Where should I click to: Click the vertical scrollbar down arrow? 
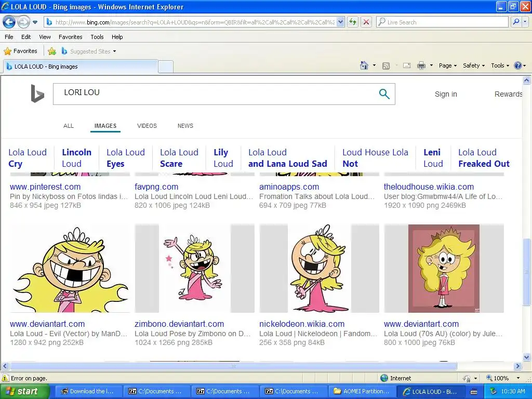(527, 357)
